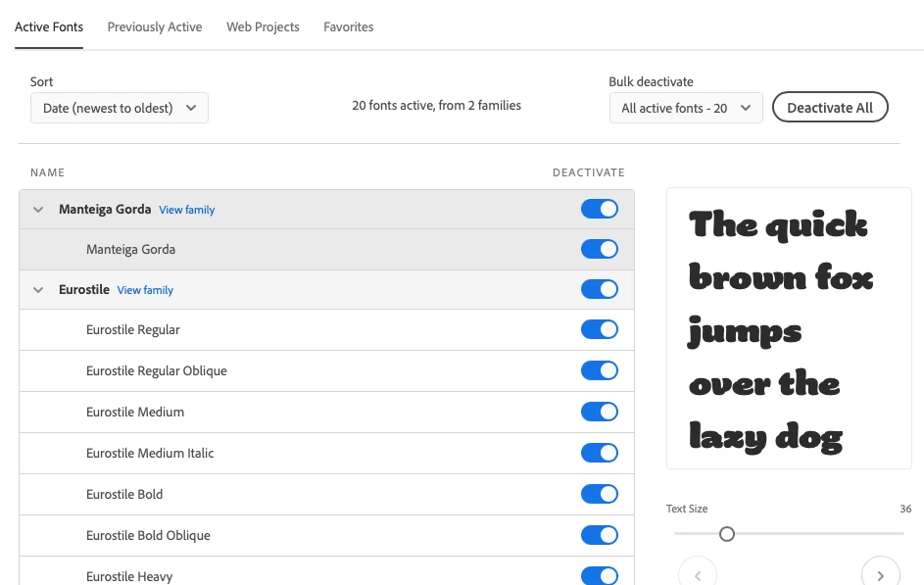
Task: Click the text size value 36
Action: (905, 509)
